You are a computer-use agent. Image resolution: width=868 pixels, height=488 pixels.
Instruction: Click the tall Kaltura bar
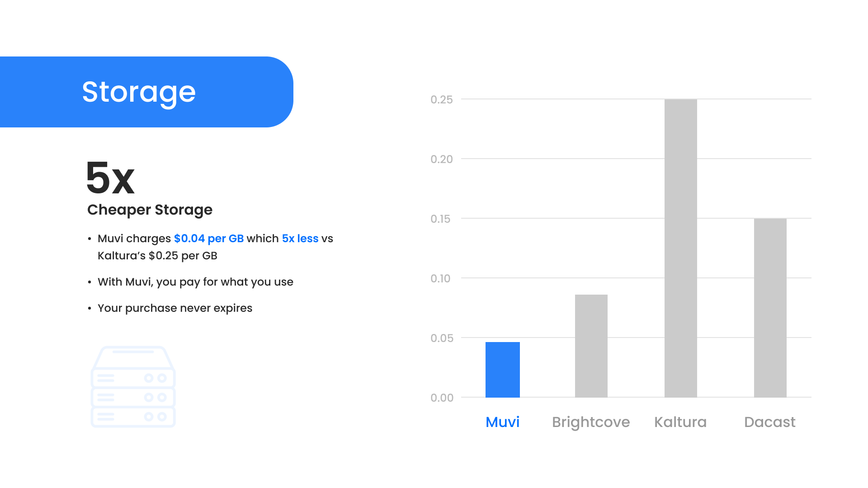click(680, 248)
